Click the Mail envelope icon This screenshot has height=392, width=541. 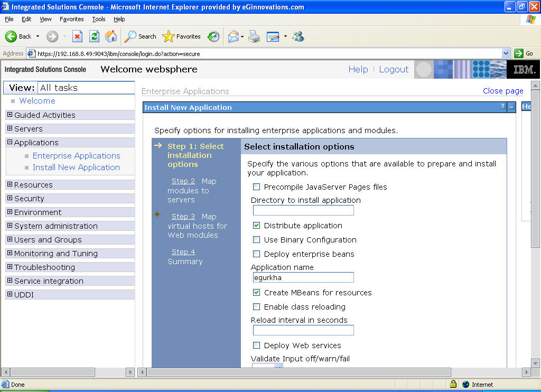234,36
